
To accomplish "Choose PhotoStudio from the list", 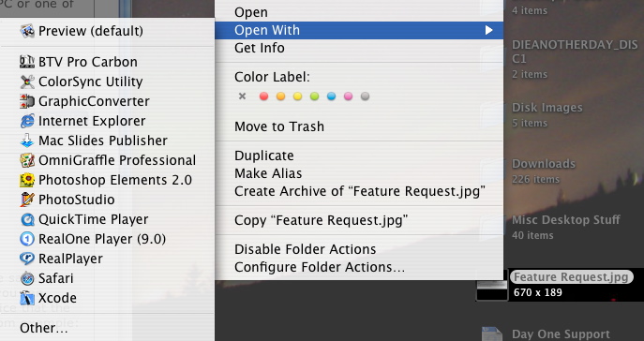I will (x=107, y=200).
